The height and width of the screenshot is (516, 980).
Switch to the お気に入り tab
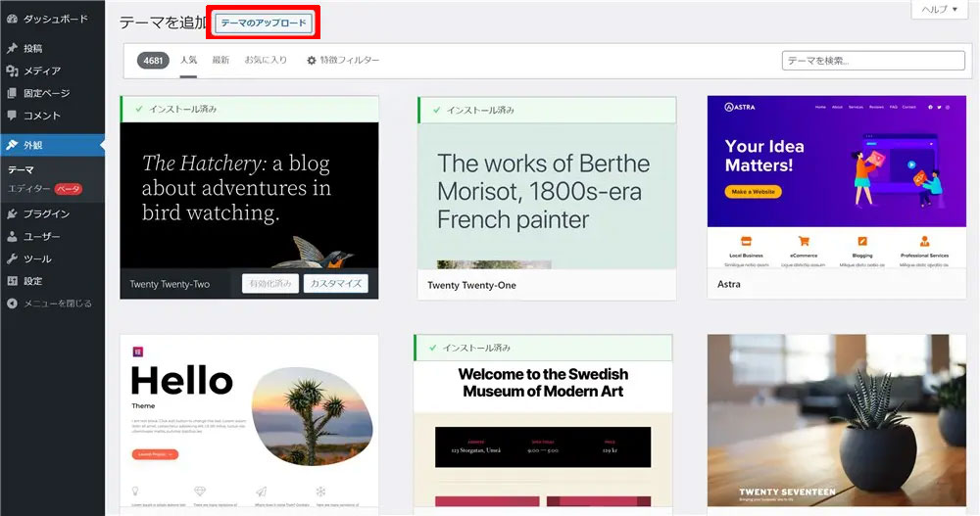click(x=266, y=61)
